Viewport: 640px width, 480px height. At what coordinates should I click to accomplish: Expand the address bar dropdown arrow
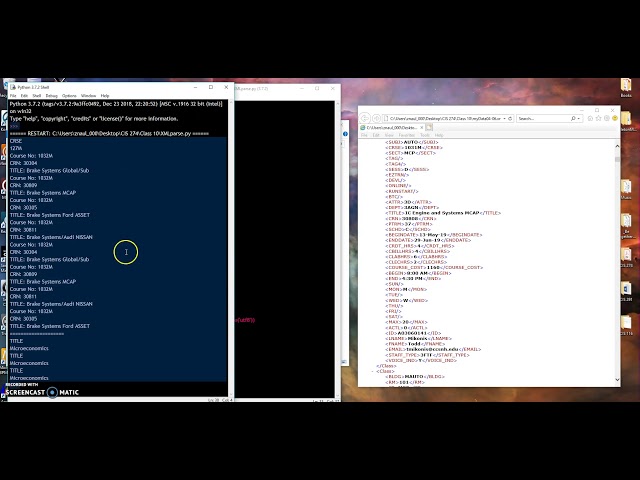(x=504, y=118)
